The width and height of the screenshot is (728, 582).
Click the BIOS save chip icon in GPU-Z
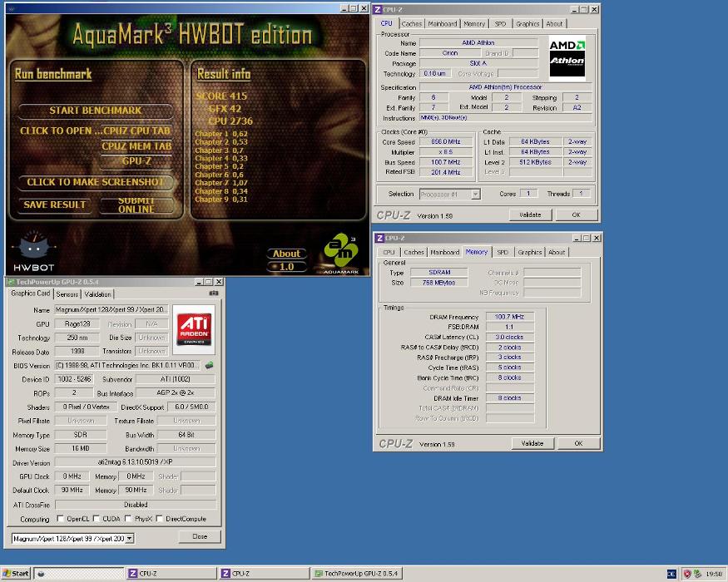pos(210,365)
